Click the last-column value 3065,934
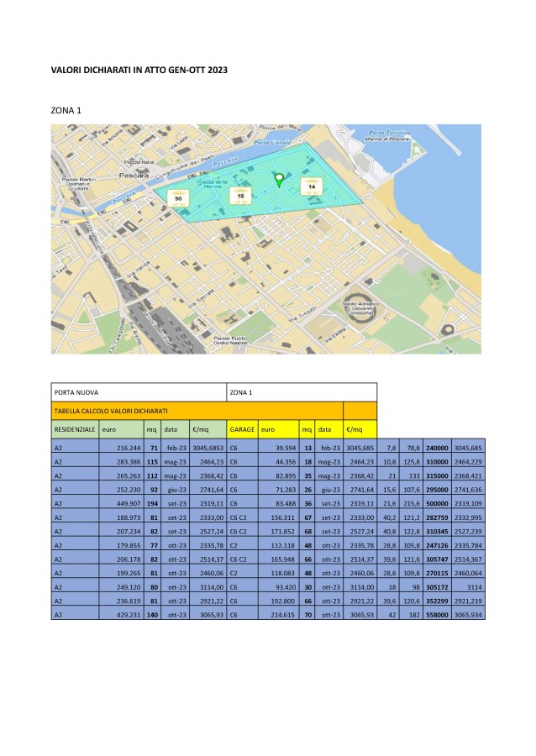Image resolution: width=536 pixels, height=756 pixels. pos(468,615)
